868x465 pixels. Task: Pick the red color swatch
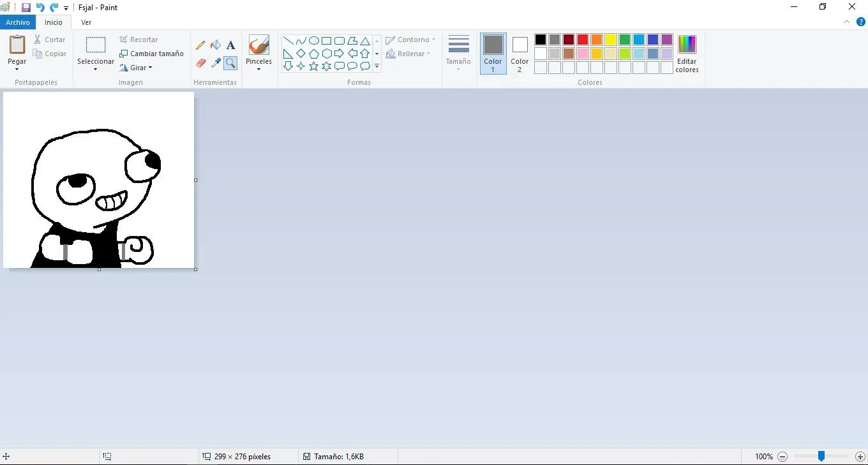pyautogui.click(x=583, y=40)
